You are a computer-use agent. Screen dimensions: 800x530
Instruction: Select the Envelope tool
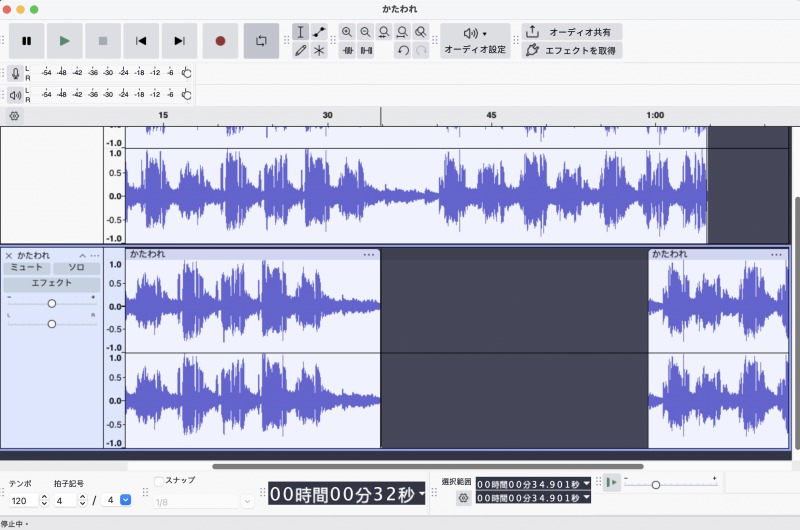[319, 32]
